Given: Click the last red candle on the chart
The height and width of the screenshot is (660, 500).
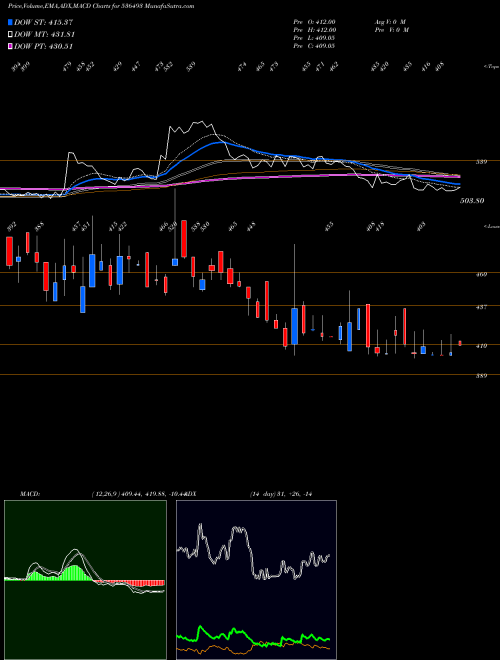Looking at the screenshot, I should pos(460,343).
